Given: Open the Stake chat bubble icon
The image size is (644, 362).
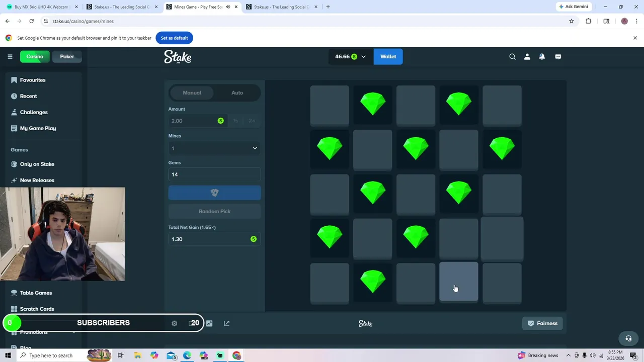Looking at the screenshot, I should (558, 57).
